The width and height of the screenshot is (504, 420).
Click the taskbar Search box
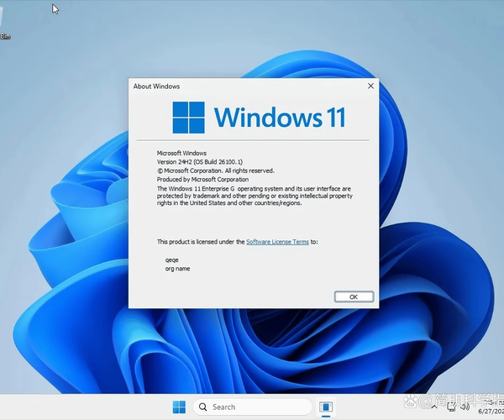point(253,407)
